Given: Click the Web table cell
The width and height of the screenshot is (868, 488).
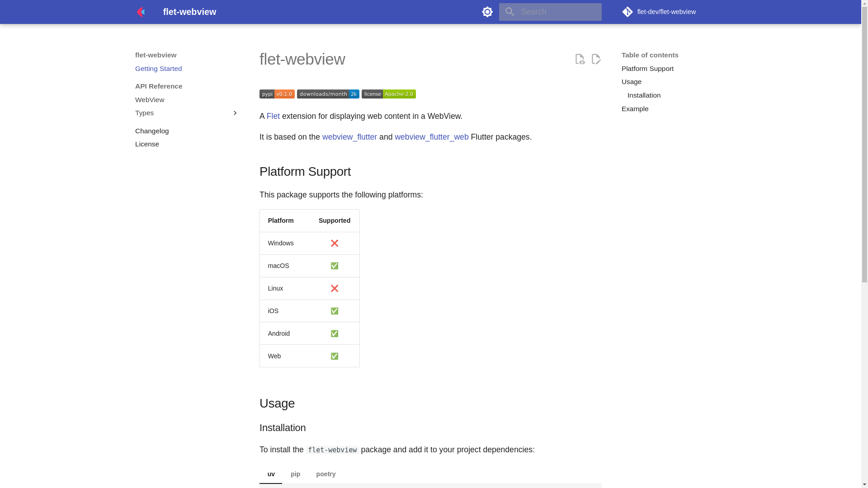Looking at the screenshot, I should 285,356.
